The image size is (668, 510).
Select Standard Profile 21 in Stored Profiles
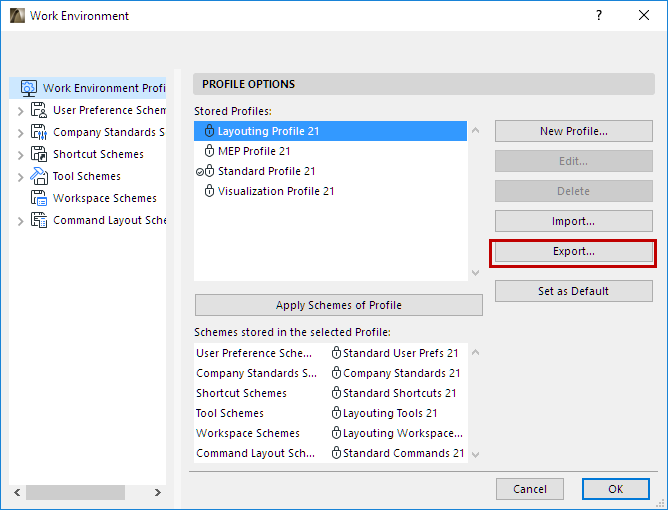click(266, 171)
